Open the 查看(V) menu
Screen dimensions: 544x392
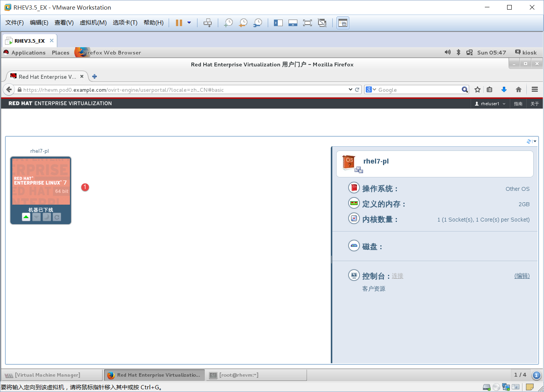pyautogui.click(x=64, y=23)
